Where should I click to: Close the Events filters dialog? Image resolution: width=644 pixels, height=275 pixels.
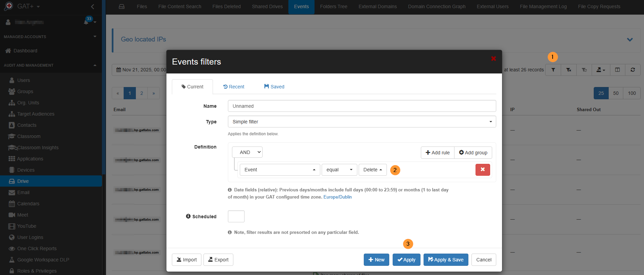pos(493,59)
